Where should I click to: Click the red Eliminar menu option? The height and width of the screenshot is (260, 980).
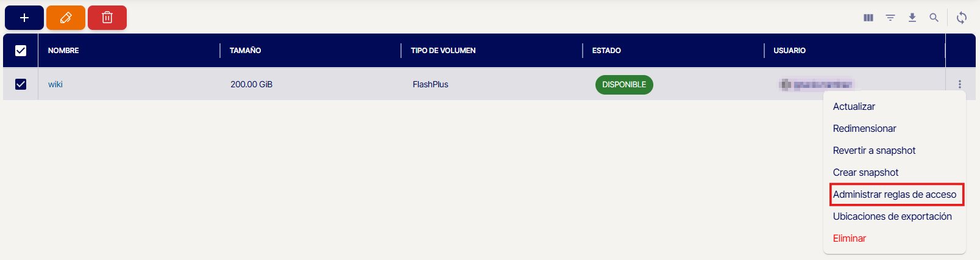pyautogui.click(x=850, y=239)
